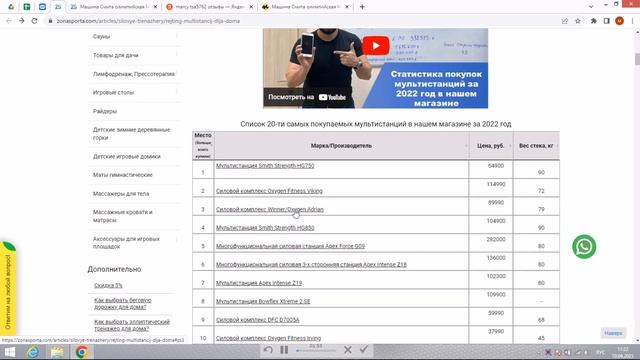Click the recorder undo arrow
Screen dimensions: 640x360
tap(268, 350)
